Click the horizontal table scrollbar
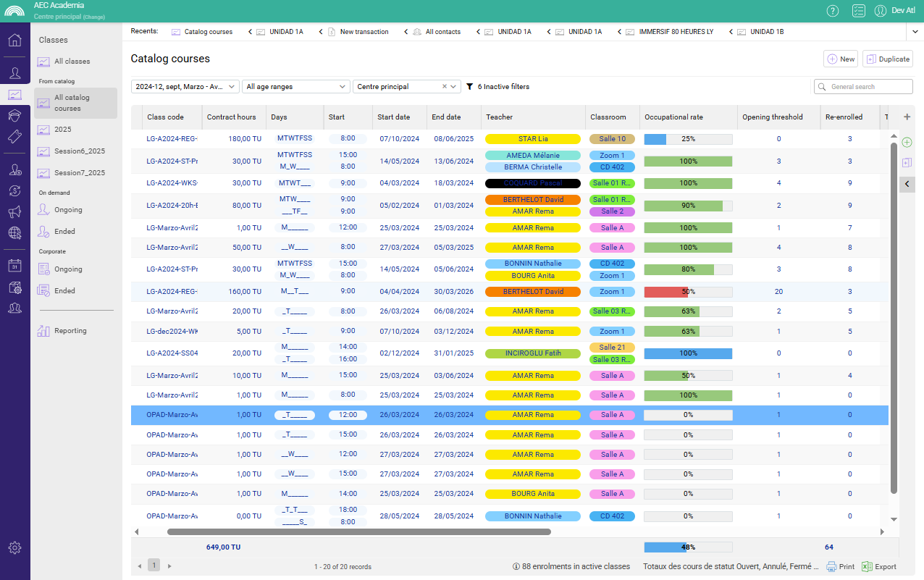Screen dimensions: 924x580 click(x=358, y=531)
